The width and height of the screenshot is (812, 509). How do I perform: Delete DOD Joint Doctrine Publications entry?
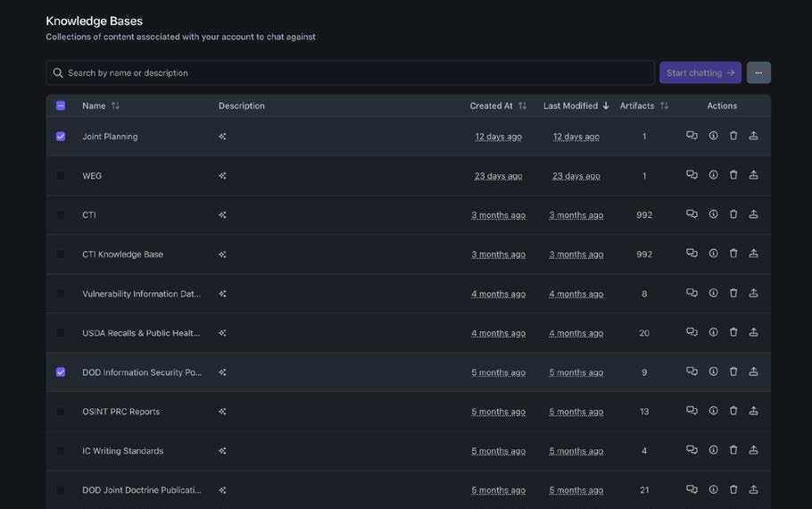(733, 489)
